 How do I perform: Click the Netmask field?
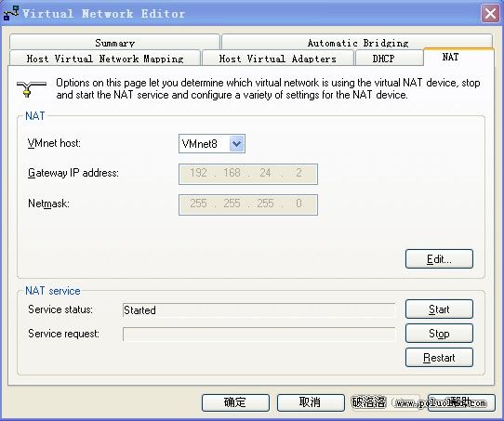tap(248, 204)
